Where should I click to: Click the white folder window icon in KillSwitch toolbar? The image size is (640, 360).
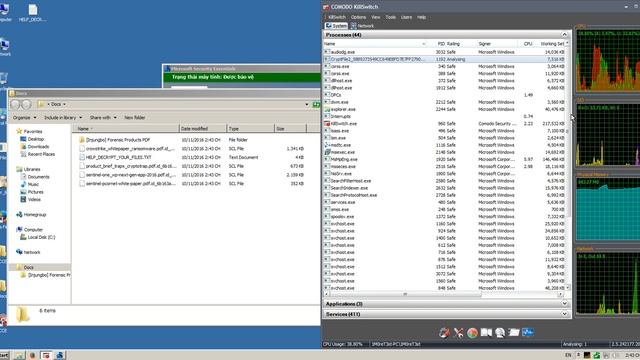tap(514, 333)
